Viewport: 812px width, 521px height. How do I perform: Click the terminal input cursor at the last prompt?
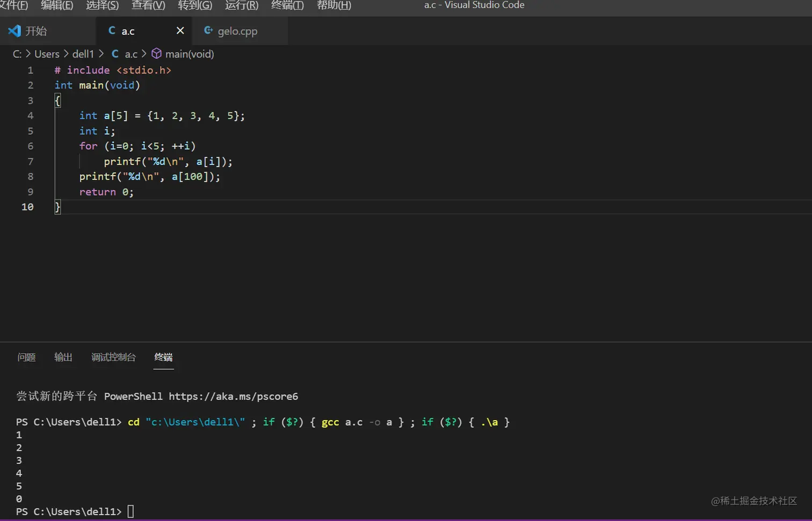click(x=130, y=512)
